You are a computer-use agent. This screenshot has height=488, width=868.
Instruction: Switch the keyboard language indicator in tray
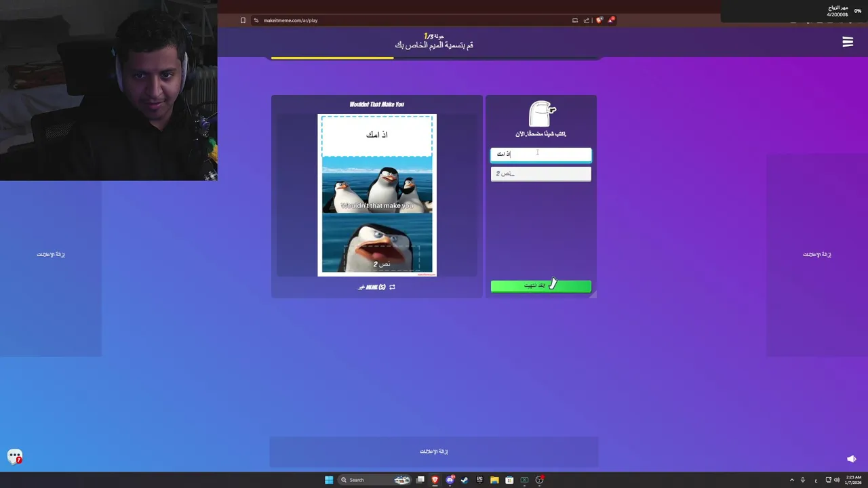coord(816,480)
